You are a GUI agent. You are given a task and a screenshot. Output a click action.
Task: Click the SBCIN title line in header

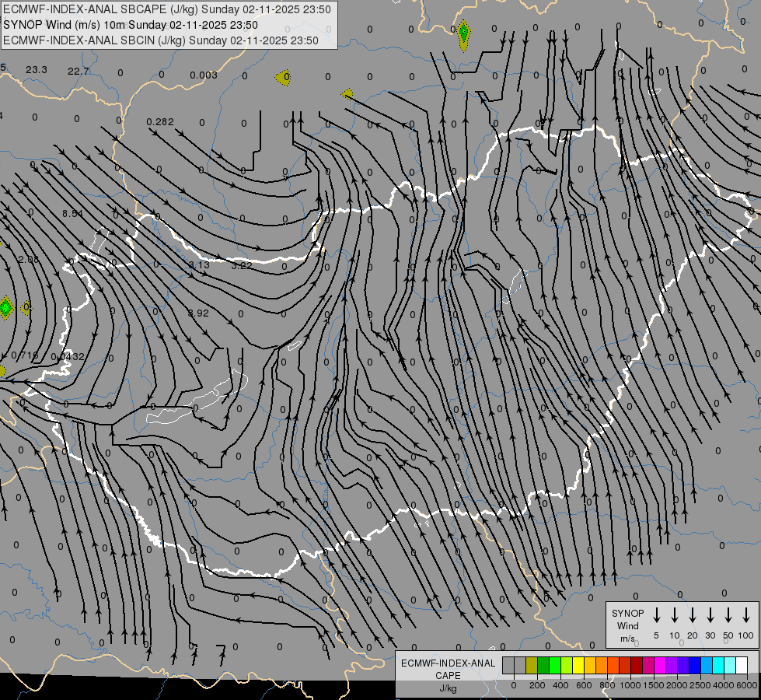(x=161, y=40)
